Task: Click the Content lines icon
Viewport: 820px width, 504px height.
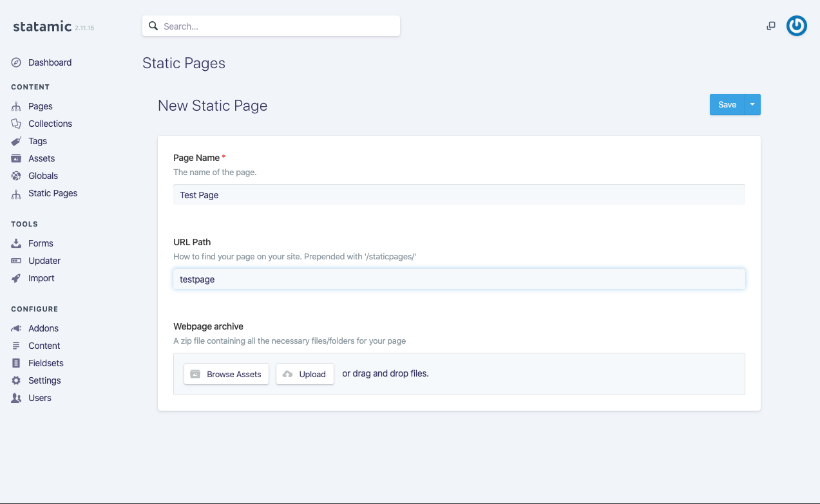Action: [x=16, y=346]
